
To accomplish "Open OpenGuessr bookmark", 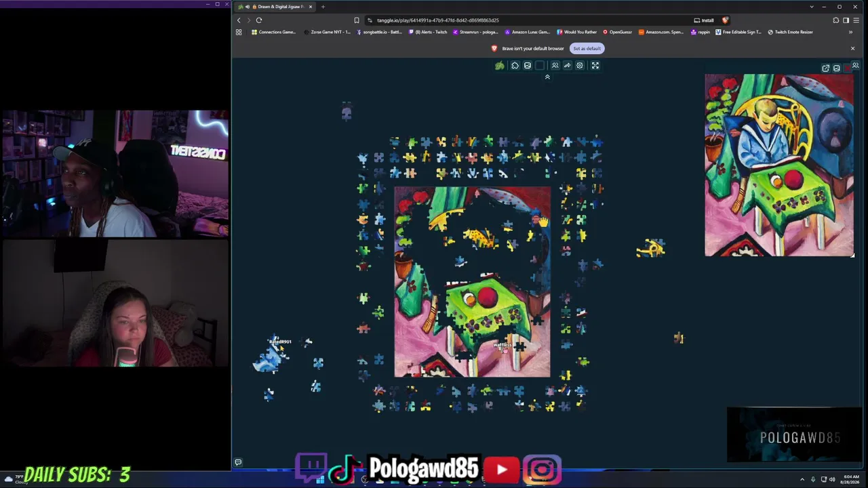I will [x=617, y=32].
